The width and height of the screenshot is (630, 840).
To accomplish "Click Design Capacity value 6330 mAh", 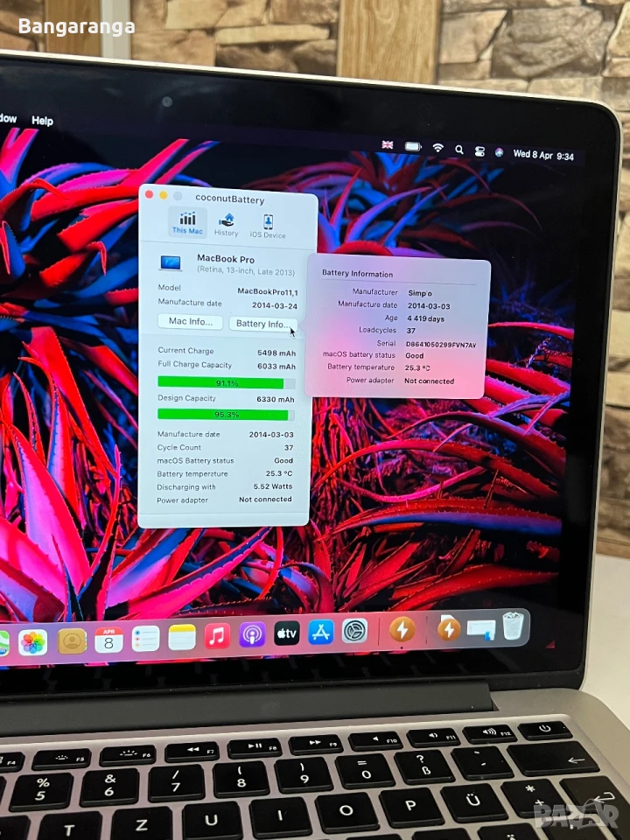I will [276, 399].
